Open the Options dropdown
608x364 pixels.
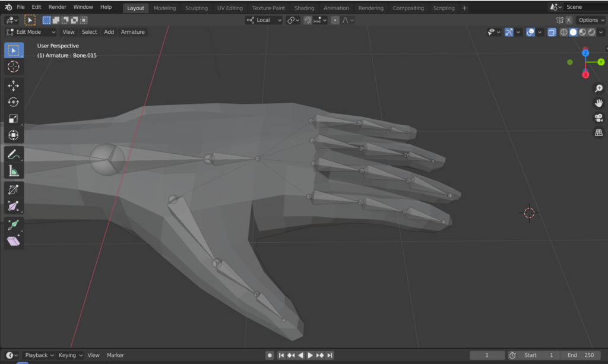(591, 20)
